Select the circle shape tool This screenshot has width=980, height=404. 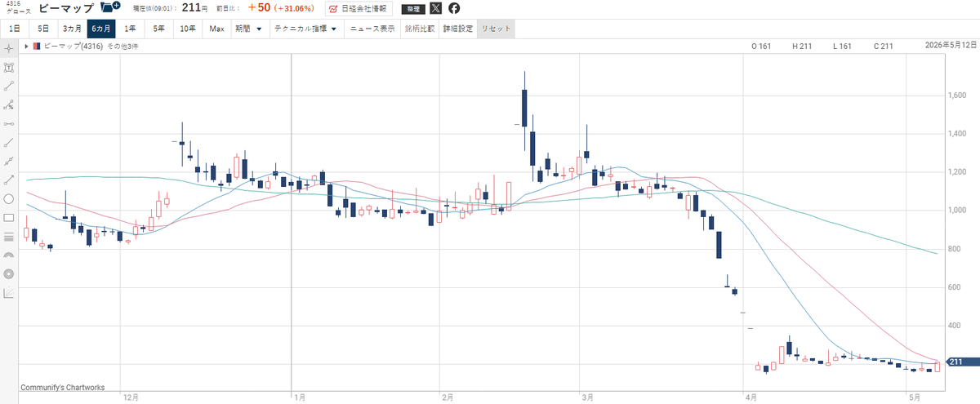point(9,198)
